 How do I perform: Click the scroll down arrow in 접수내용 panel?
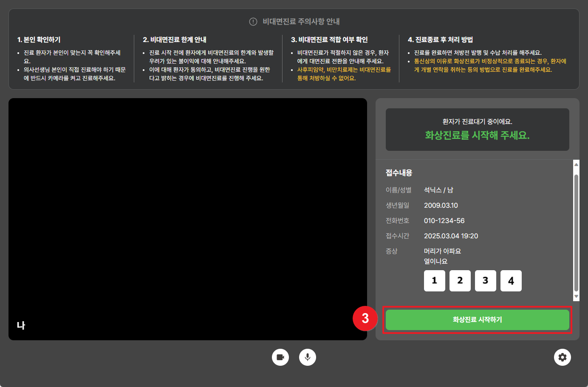click(x=576, y=297)
